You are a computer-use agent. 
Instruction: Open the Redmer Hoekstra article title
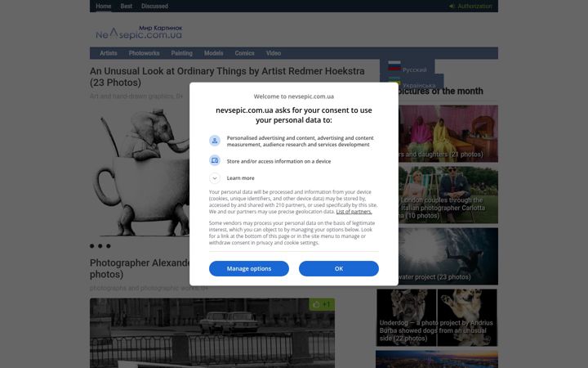(x=227, y=77)
